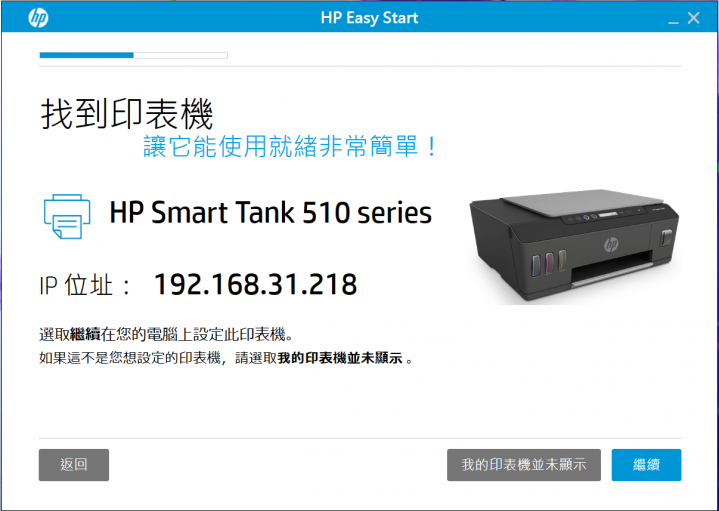Close the HP Easy Start window

694,18
